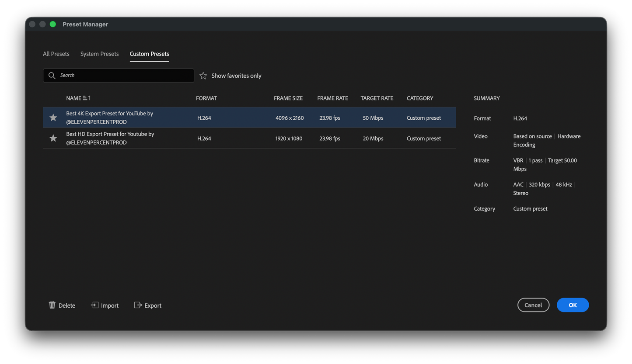This screenshot has height=364, width=632.
Task: Toggle the NAME column sort order icon
Action: [87, 98]
